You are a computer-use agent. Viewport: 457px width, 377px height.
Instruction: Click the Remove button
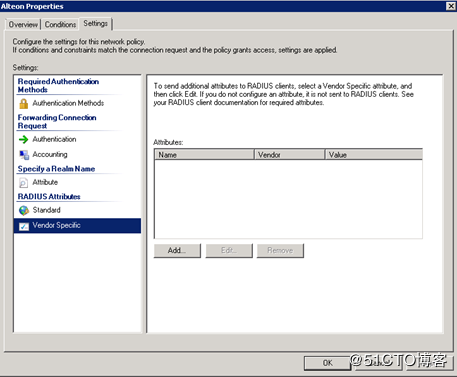280,251
